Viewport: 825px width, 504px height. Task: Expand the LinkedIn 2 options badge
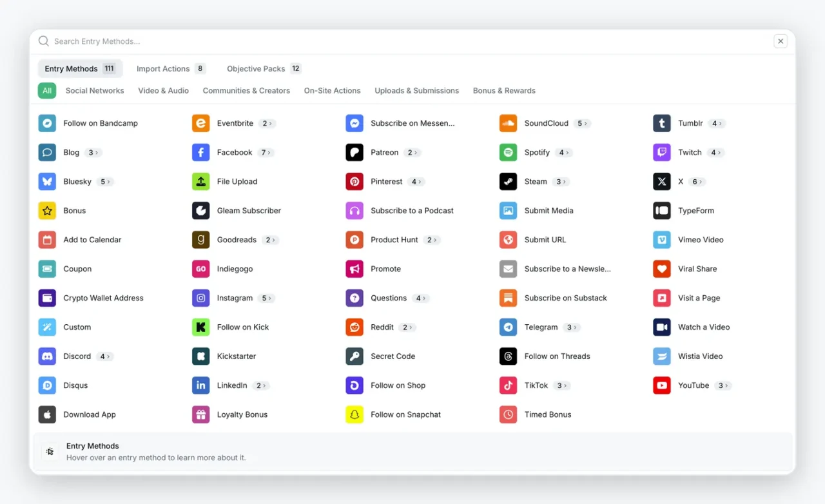coord(261,385)
